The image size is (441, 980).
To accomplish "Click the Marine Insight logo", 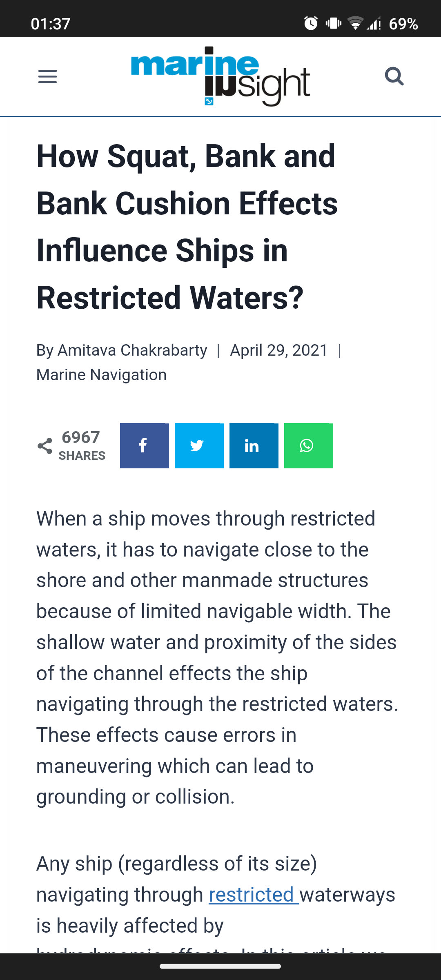I will 220,76.
